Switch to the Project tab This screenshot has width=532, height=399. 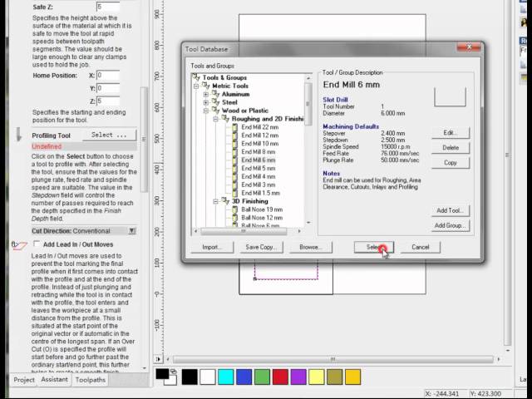point(24,380)
